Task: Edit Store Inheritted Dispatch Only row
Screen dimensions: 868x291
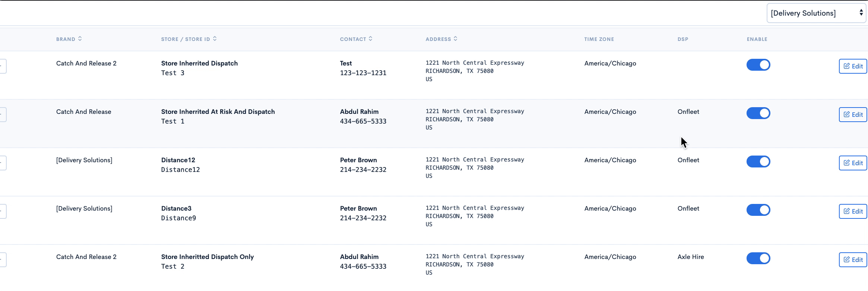Action: [x=853, y=260]
